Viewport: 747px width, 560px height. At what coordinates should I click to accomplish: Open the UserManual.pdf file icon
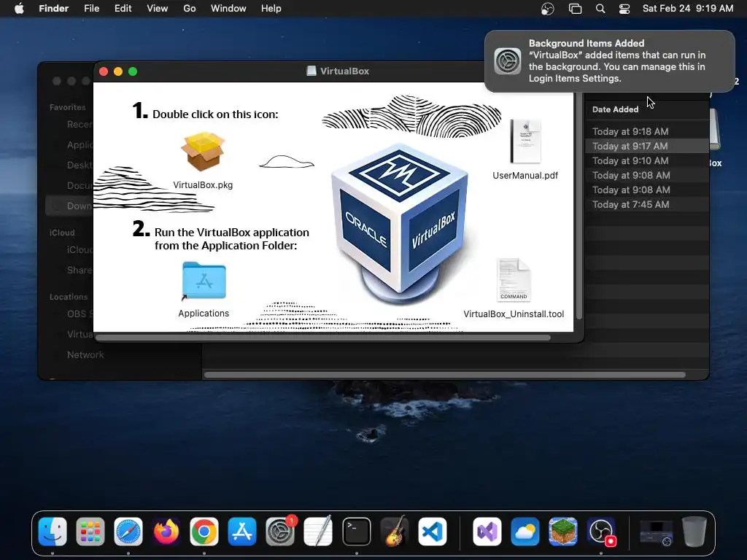pyautogui.click(x=525, y=141)
